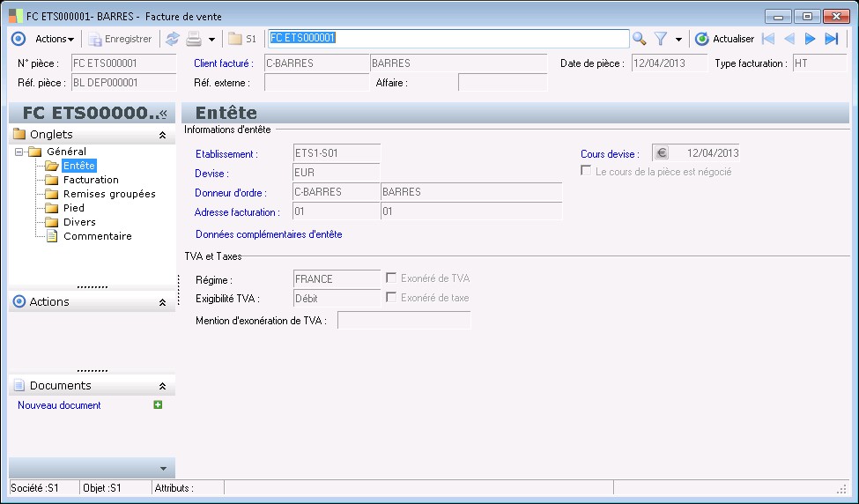Click the Etablissement field ETS1-S01
The width and height of the screenshot is (859, 504).
coord(337,152)
